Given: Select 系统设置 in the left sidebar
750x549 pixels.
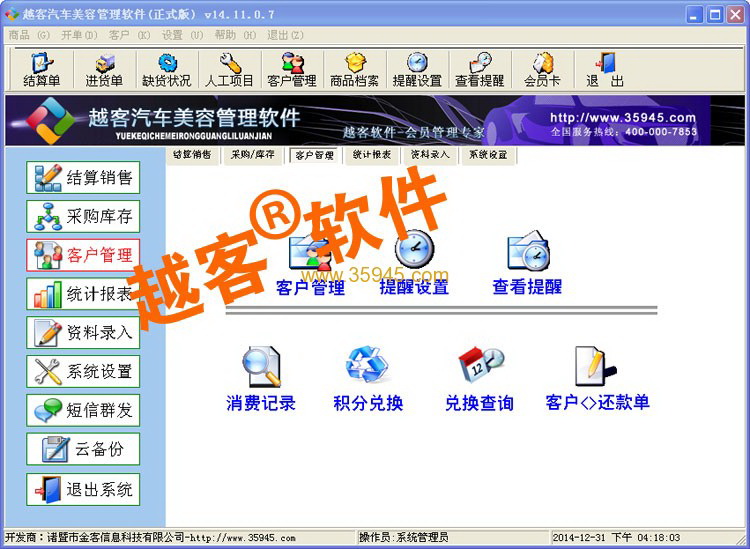Looking at the screenshot, I should [x=83, y=371].
